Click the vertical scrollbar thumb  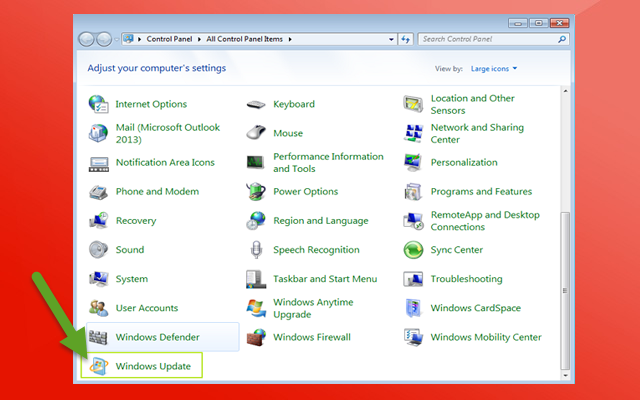pyautogui.click(x=565, y=290)
